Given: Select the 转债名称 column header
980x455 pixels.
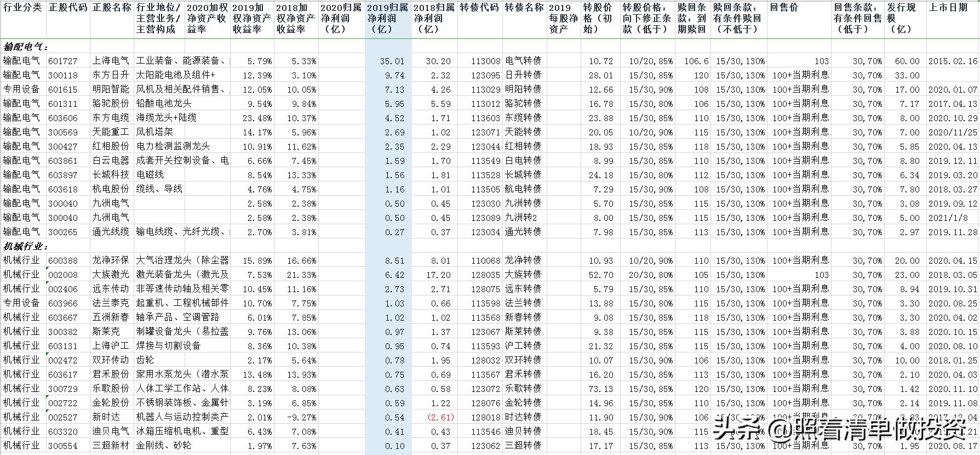Looking at the screenshot, I should [x=524, y=8].
